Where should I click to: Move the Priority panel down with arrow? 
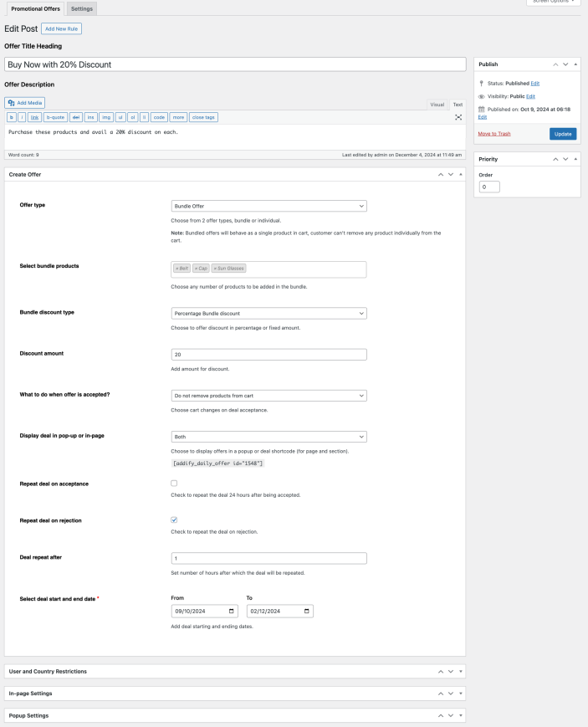click(x=565, y=159)
